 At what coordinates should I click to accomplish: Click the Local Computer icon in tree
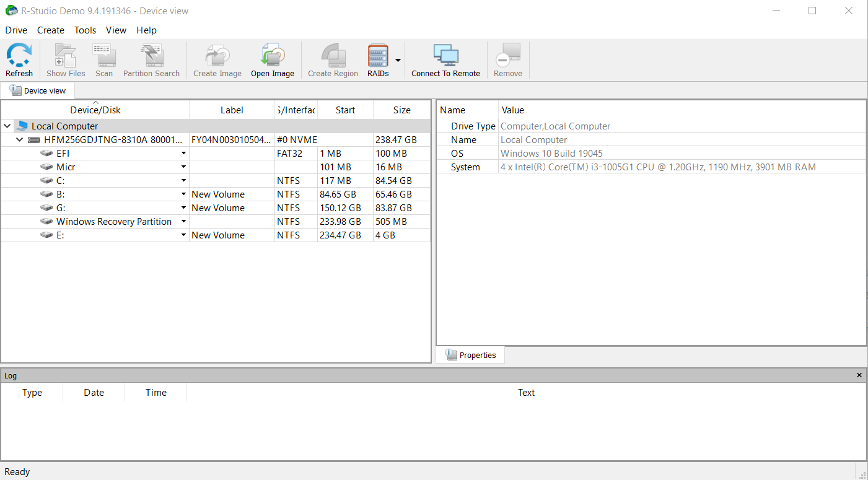(x=22, y=126)
